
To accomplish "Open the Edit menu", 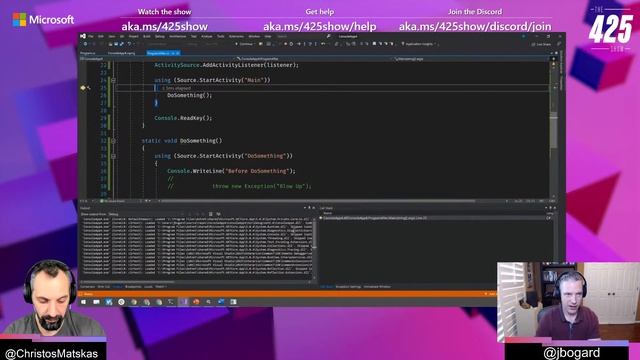I will pos(101,36).
